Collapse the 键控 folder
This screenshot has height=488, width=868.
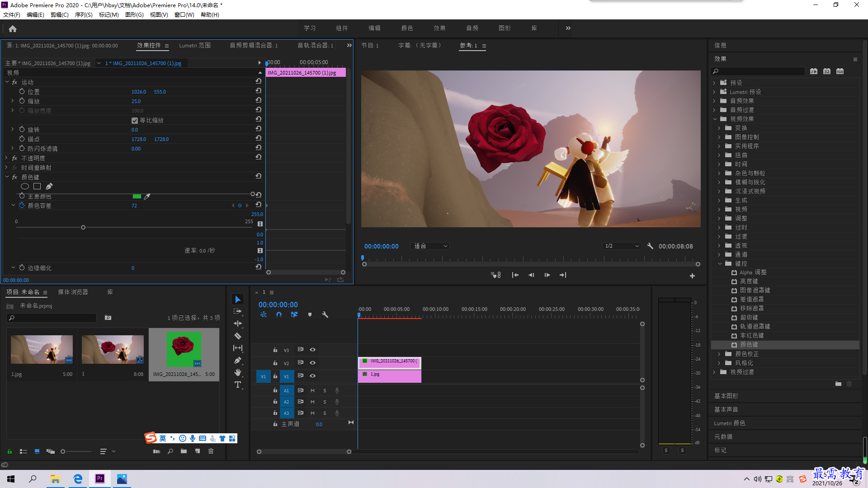pos(720,263)
